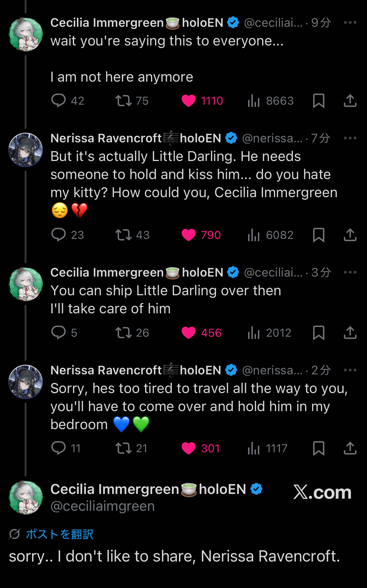The height and width of the screenshot is (588, 367).
Task: Unlike the post with 1110 likes
Action: [189, 101]
